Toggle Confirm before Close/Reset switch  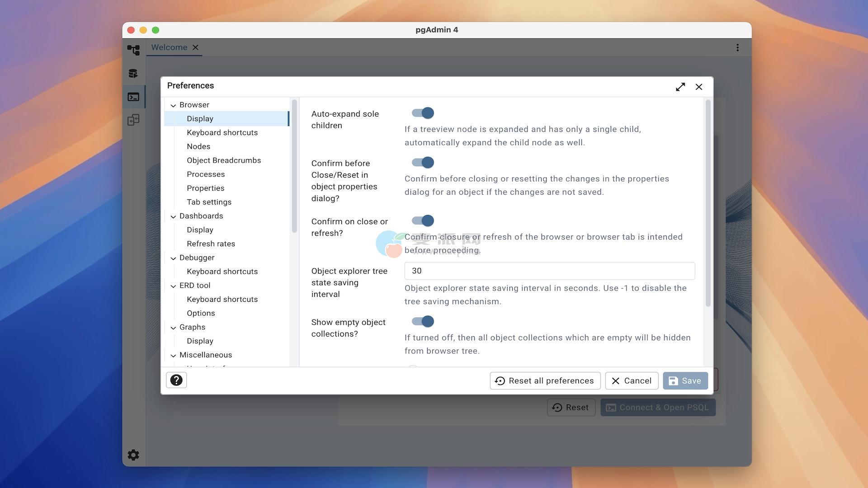(423, 162)
